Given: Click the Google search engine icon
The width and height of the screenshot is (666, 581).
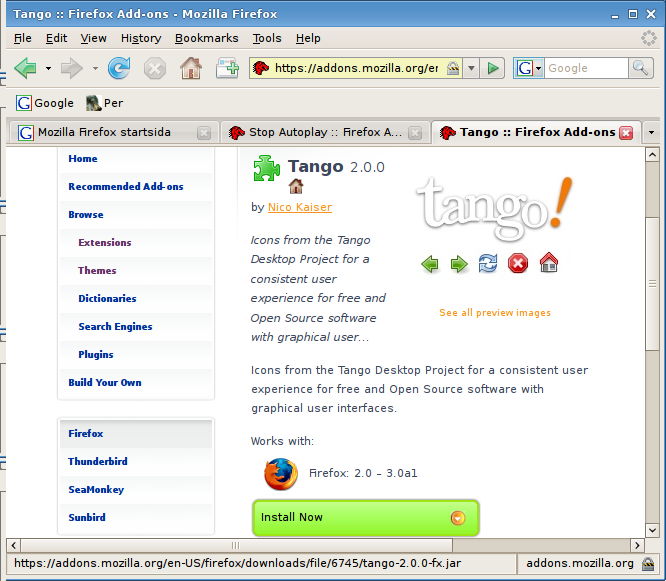Looking at the screenshot, I should coord(525,68).
